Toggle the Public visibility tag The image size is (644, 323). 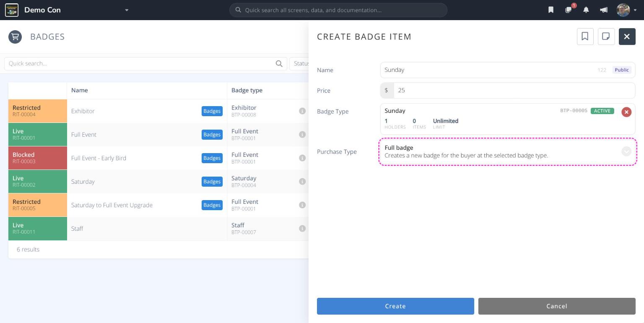(621, 70)
